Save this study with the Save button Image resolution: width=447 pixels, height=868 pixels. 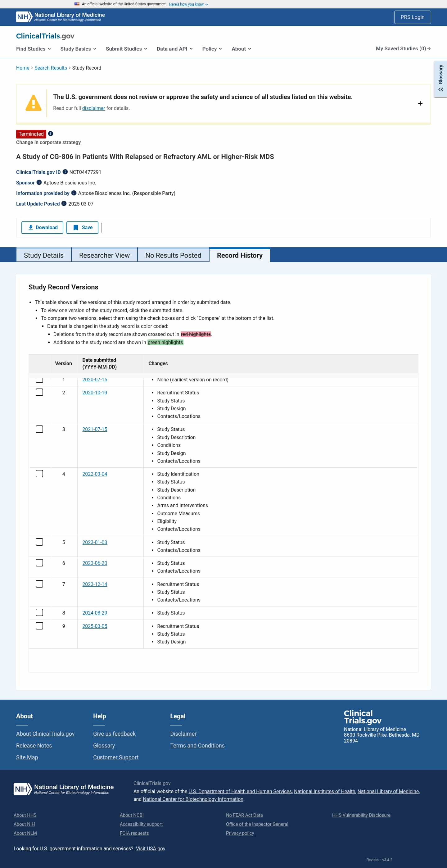82,227
